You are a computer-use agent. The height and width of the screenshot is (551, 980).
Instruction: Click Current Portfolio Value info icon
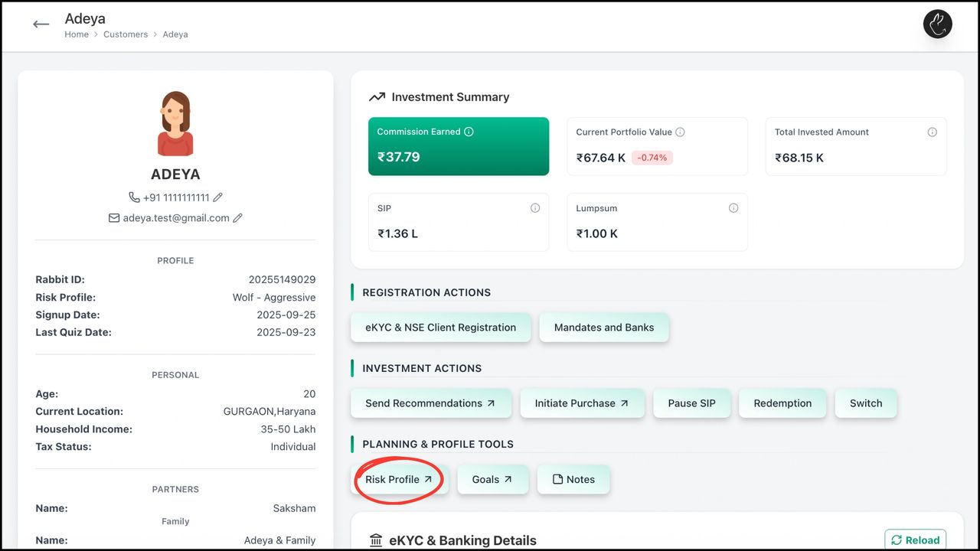(680, 132)
